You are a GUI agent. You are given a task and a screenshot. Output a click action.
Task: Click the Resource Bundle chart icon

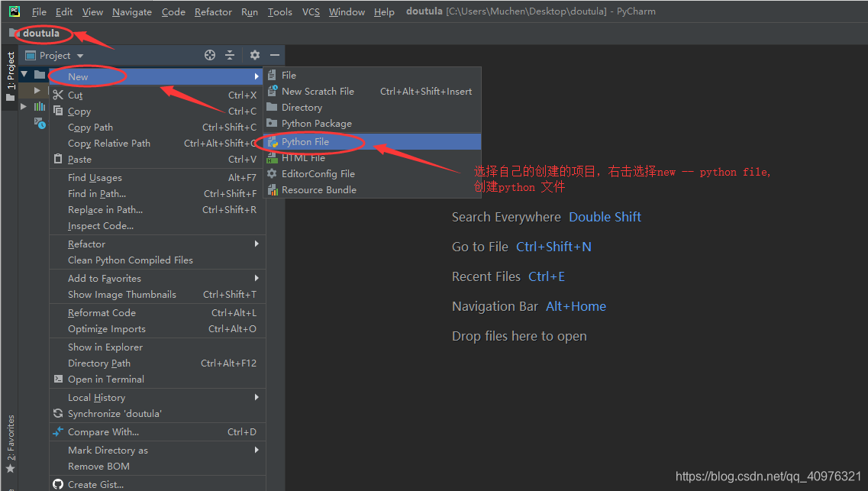tap(273, 190)
